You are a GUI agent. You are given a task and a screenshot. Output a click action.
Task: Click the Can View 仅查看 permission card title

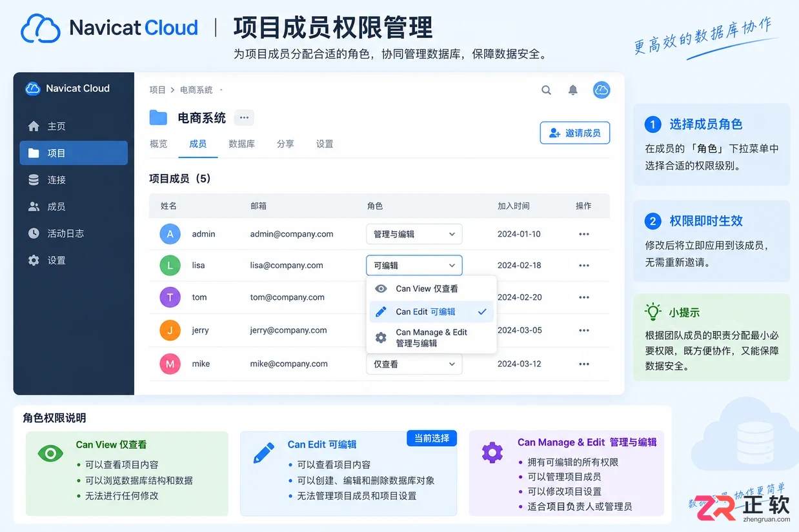(111, 444)
